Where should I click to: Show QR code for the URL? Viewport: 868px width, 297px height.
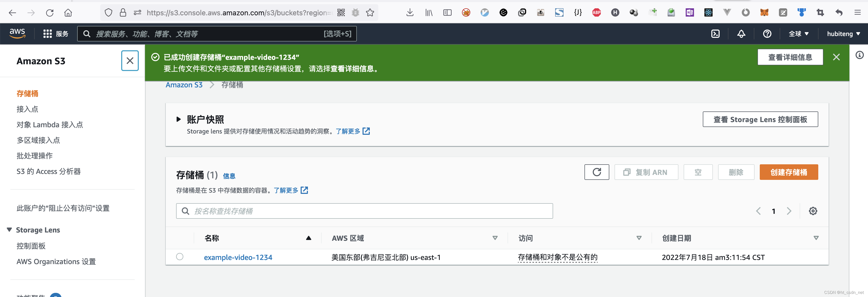click(x=341, y=13)
